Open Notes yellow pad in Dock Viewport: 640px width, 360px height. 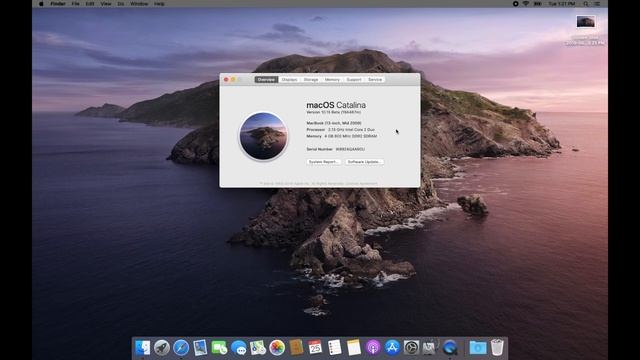[353, 348]
